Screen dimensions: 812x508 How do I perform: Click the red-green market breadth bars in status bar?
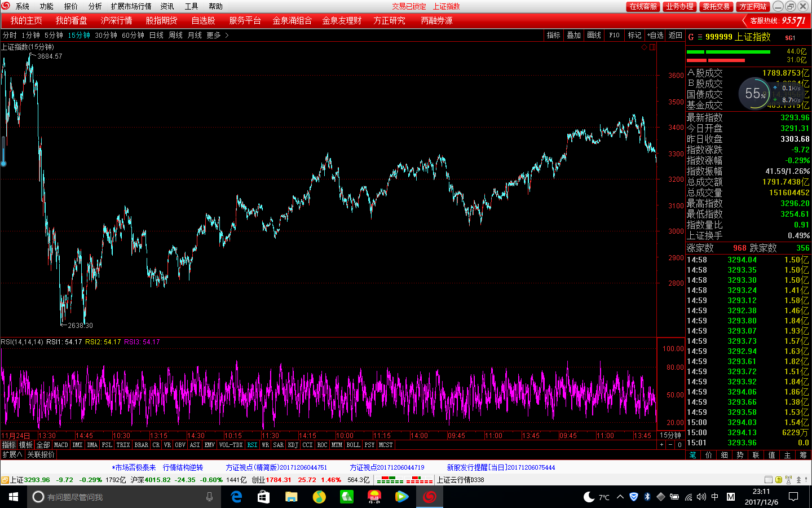point(404,480)
